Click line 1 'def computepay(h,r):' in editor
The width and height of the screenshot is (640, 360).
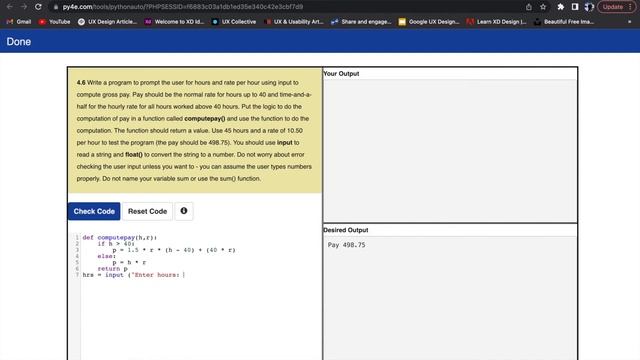120,238
